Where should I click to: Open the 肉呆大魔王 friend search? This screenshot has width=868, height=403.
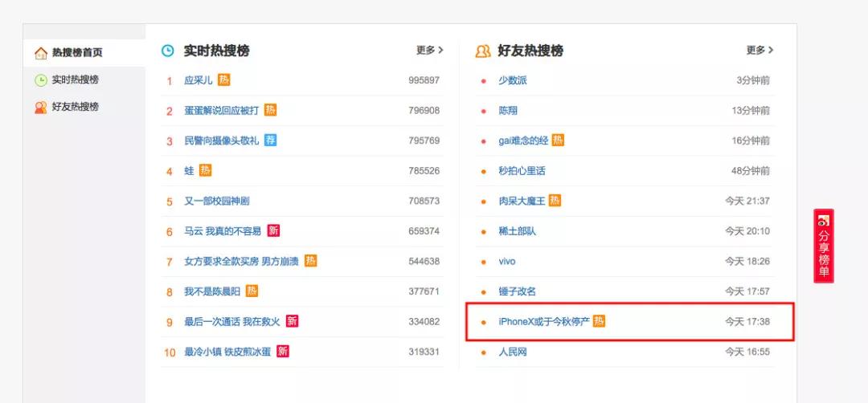click(x=522, y=201)
